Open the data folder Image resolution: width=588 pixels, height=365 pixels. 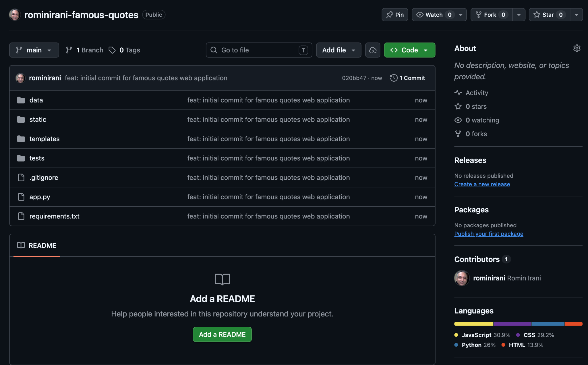coord(36,100)
